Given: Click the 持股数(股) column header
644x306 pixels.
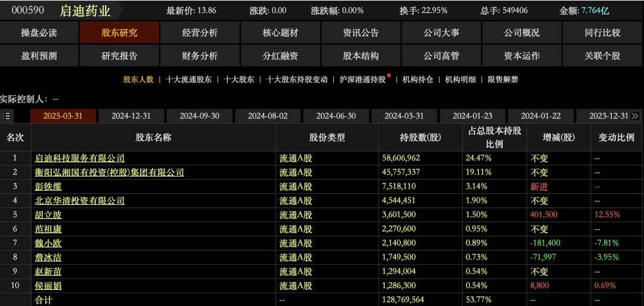Looking at the screenshot, I should pos(420,137).
